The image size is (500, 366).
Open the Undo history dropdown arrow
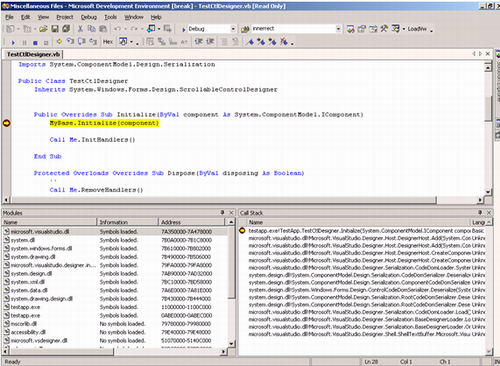click(126, 29)
